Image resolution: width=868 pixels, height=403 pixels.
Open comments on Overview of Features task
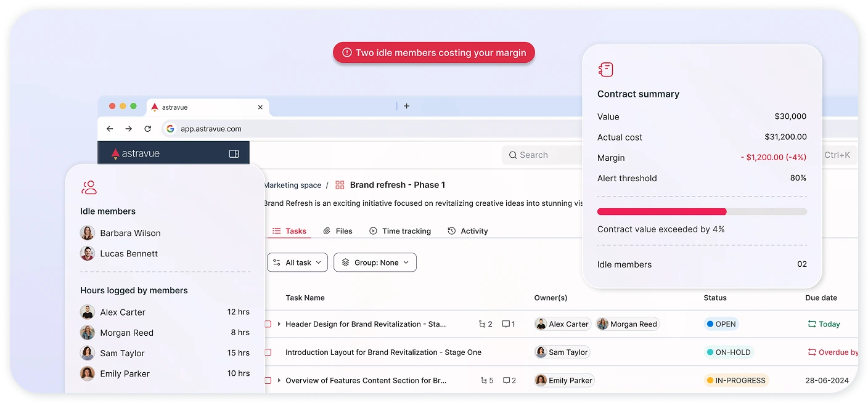tap(509, 381)
